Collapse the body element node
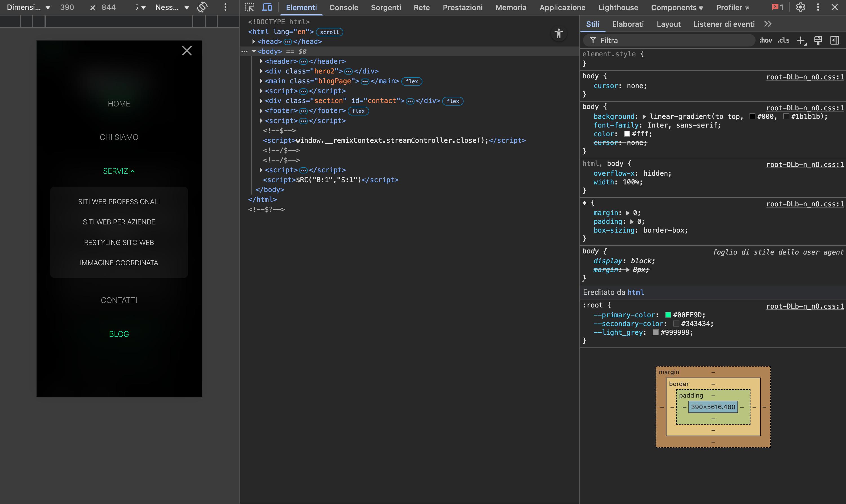Image resolution: width=846 pixels, height=504 pixels. [x=254, y=51]
